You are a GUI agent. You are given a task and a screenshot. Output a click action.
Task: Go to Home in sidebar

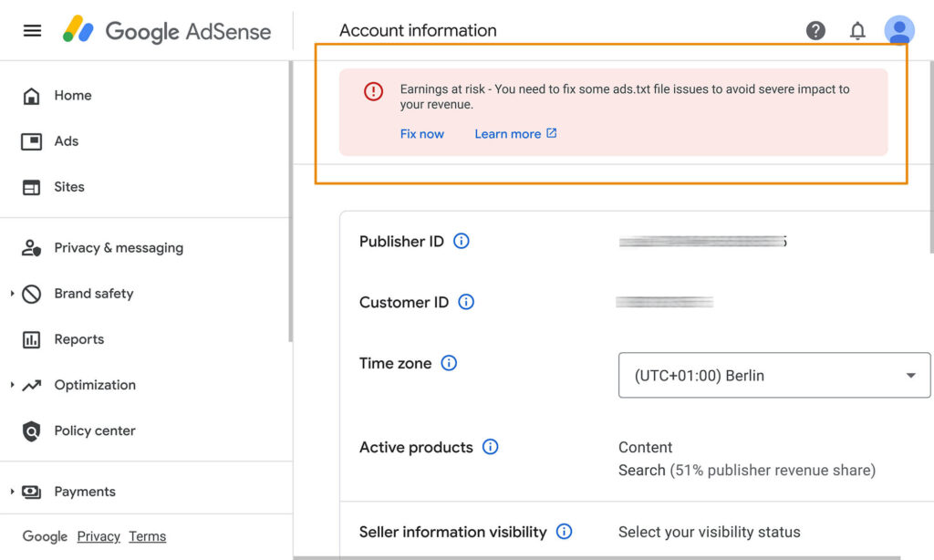[72, 96]
